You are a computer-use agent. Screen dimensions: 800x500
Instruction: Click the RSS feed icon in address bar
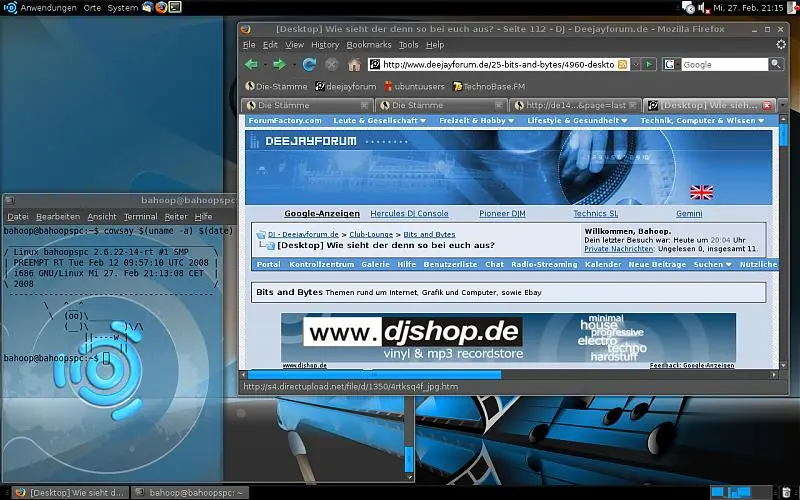tap(623, 65)
